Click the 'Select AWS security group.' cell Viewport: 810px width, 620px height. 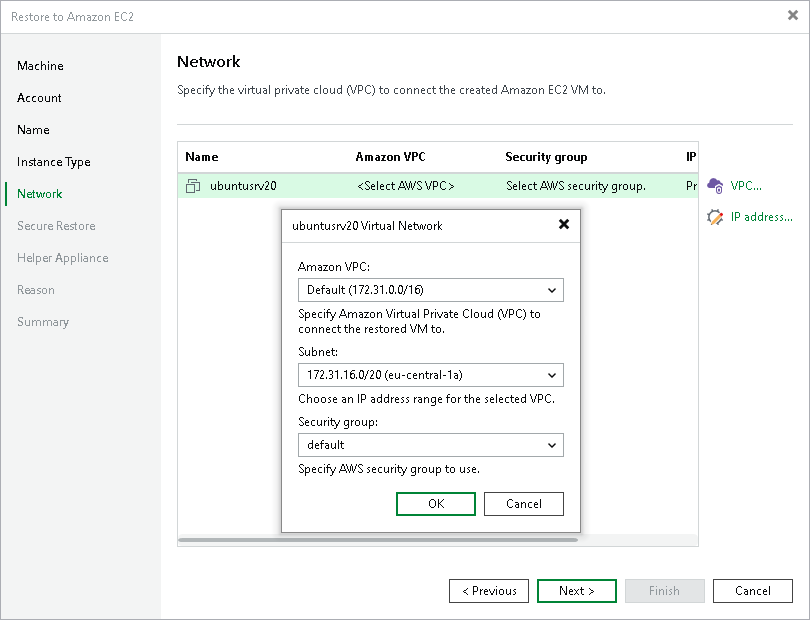click(x=576, y=185)
